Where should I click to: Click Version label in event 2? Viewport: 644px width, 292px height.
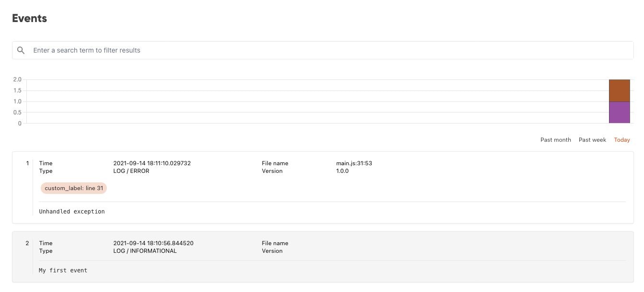tap(272, 251)
